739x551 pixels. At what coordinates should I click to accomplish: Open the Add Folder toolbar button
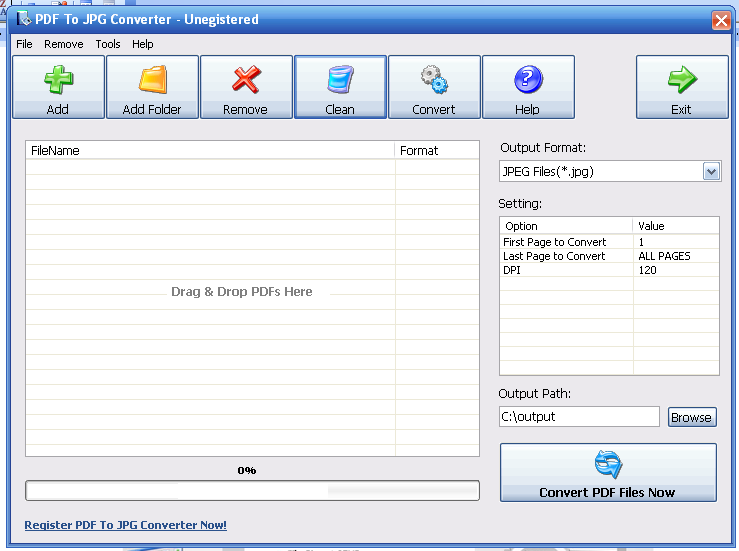tap(152, 87)
